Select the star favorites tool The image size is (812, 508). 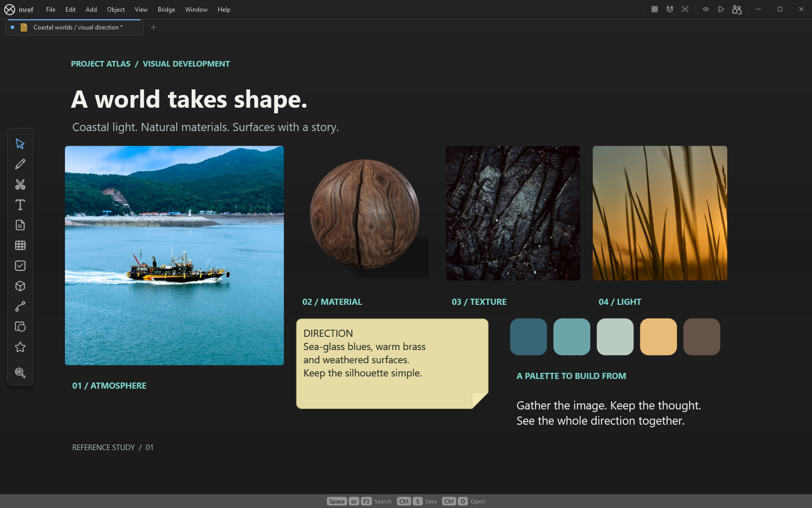[20, 347]
